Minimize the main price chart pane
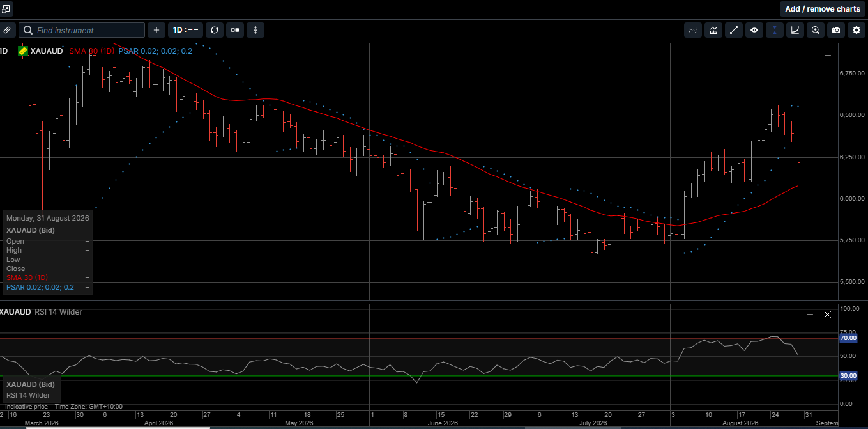 tap(828, 56)
